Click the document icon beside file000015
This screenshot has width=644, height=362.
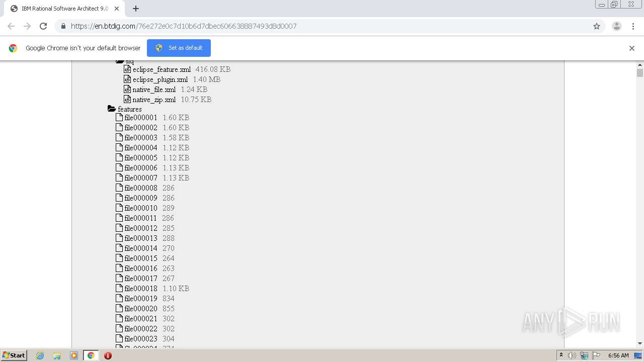click(x=119, y=258)
